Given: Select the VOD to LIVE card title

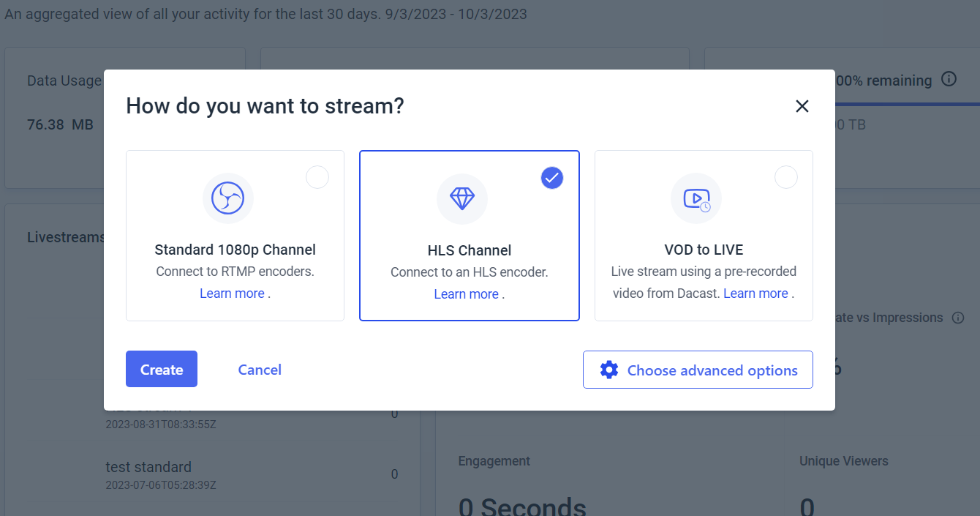Looking at the screenshot, I should (704, 250).
